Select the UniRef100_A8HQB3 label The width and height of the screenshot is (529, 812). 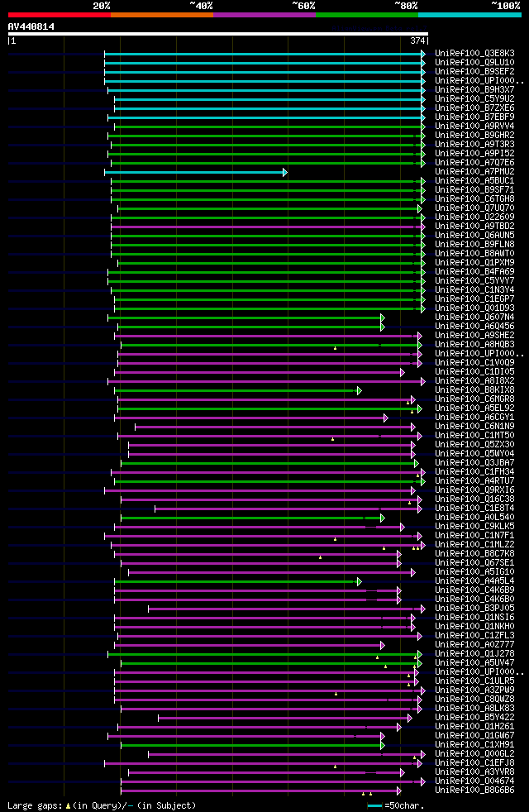pos(474,345)
